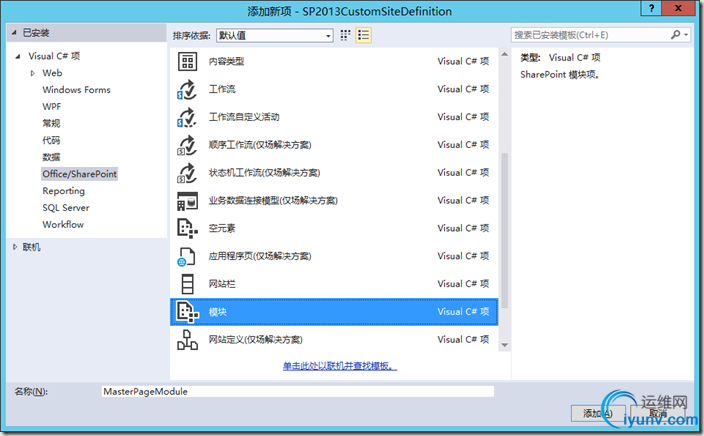
Task: Select the 业务数据连接模型 icon
Action: coord(187,201)
